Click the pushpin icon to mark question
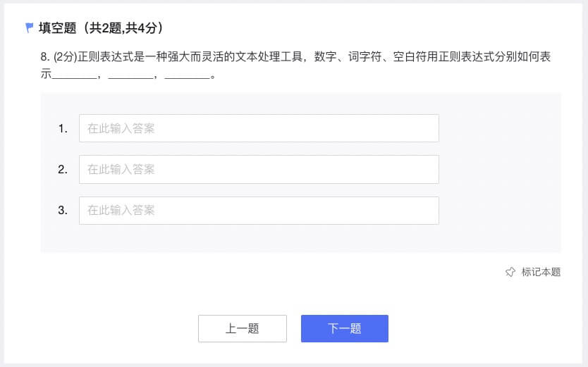This screenshot has height=367, width=588. [510, 272]
